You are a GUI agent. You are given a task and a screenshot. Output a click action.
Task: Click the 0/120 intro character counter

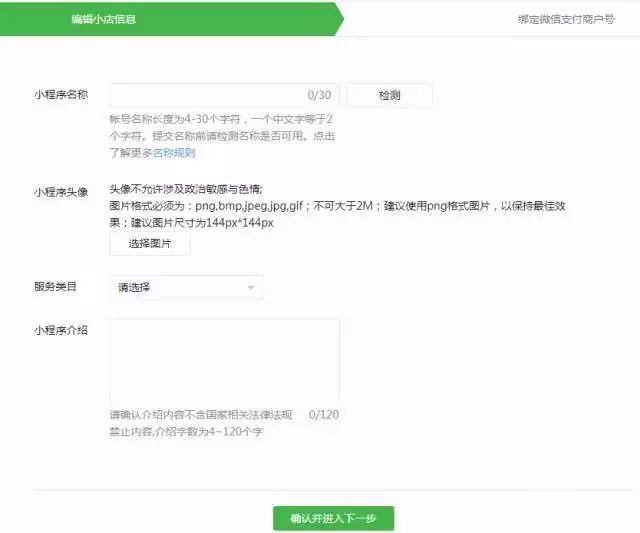(x=324, y=414)
